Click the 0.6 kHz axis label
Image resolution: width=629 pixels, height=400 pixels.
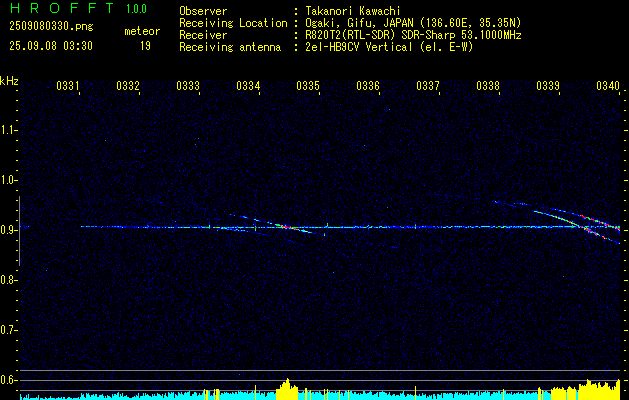pos(8,380)
